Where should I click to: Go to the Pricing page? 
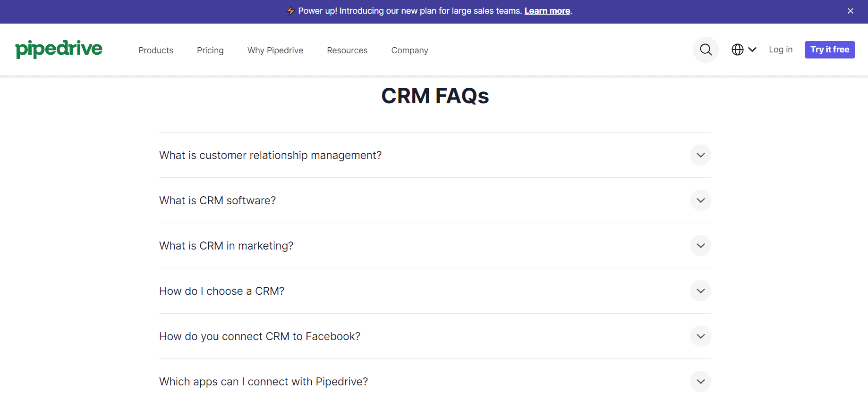[210, 50]
